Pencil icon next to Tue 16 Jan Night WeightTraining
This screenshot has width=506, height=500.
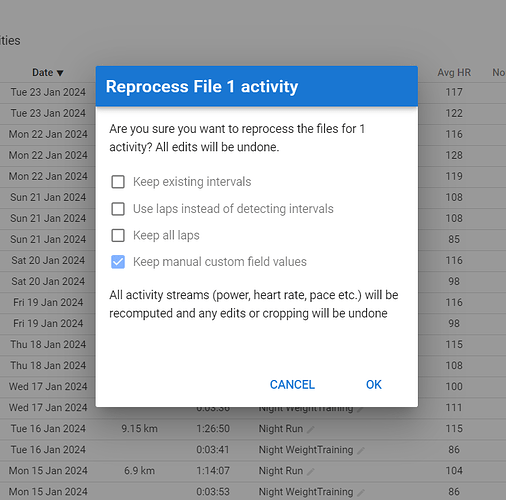(x=361, y=451)
